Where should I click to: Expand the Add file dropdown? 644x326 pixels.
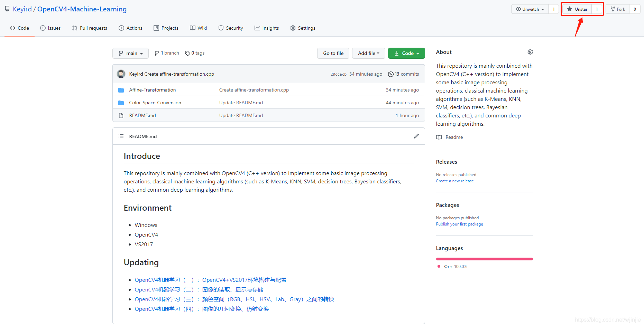tap(369, 53)
